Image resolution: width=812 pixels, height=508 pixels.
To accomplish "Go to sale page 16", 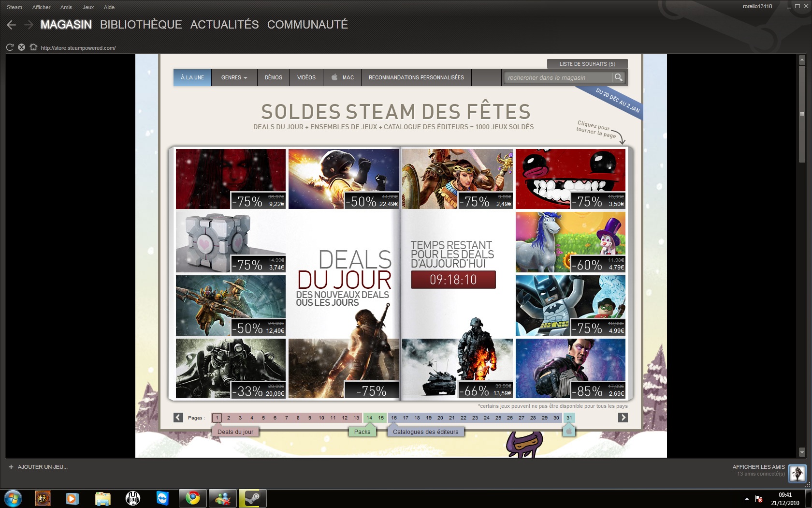I will (394, 418).
